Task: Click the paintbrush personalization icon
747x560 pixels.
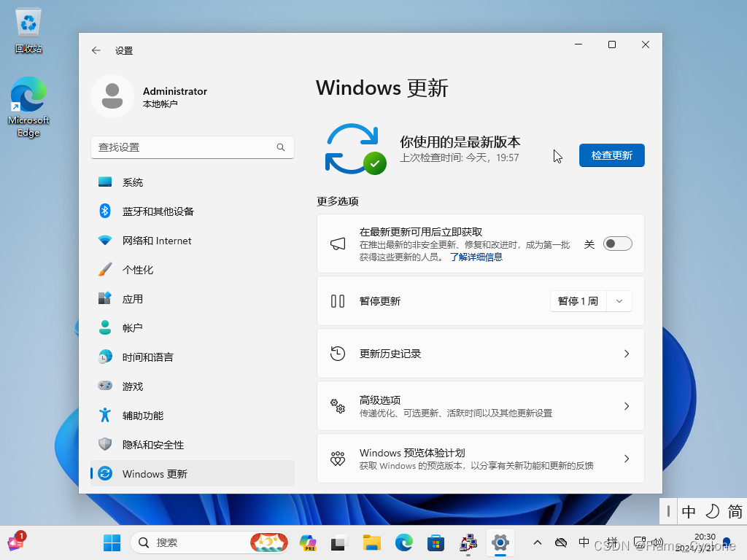Action: (105, 269)
